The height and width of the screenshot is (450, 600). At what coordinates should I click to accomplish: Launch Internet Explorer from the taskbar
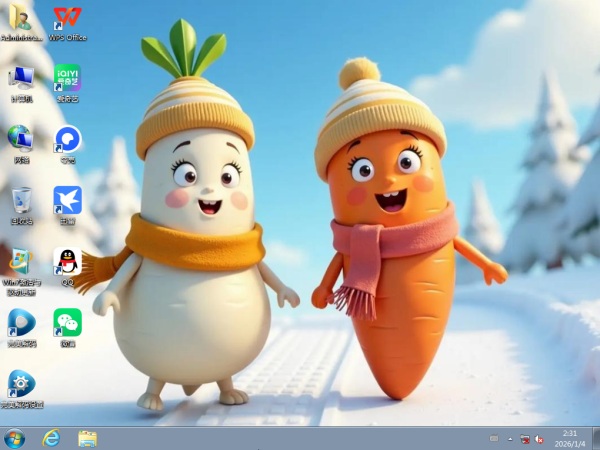click(51, 438)
